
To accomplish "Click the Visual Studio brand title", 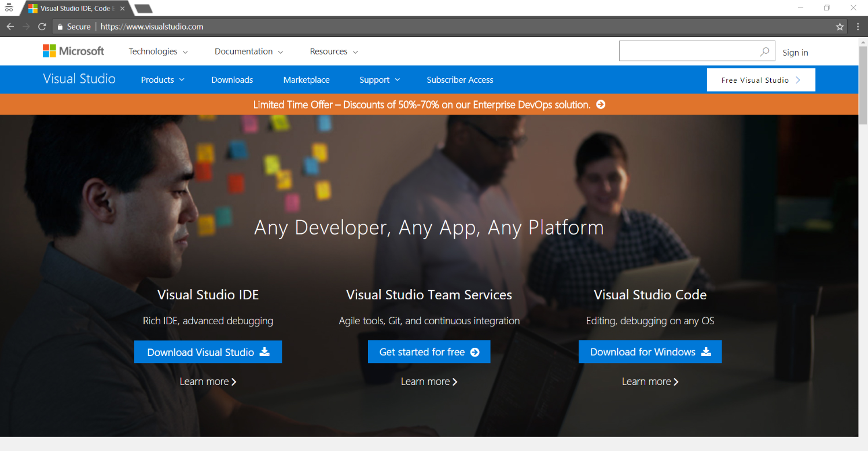I will [x=79, y=79].
